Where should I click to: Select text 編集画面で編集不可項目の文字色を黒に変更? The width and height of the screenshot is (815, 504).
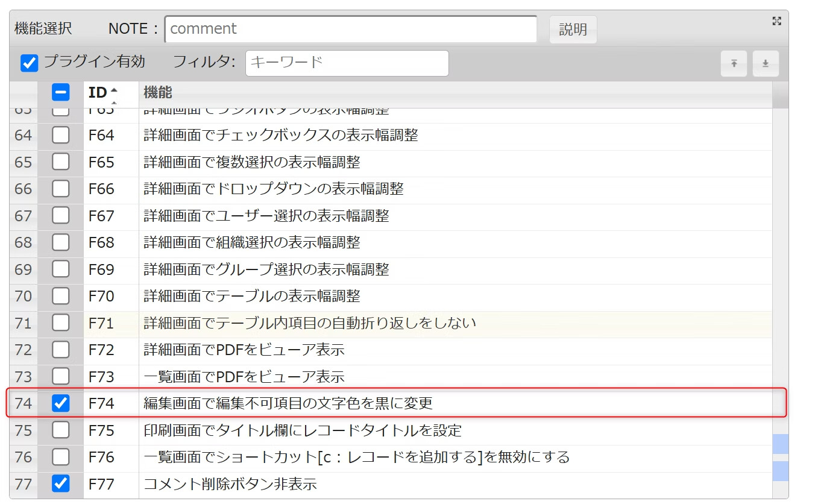(x=288, y=403)
